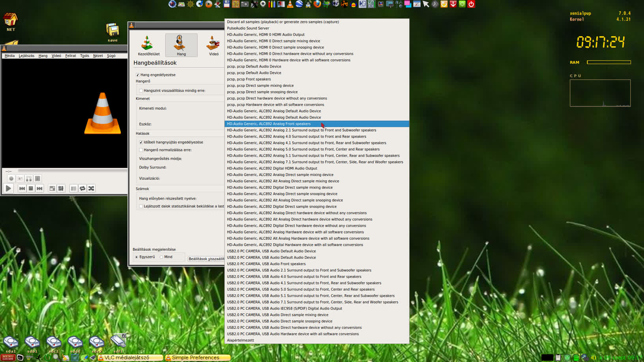644x362 pixels.
Task: Open the sdc1 drive icon
Action: click(54, 344)
